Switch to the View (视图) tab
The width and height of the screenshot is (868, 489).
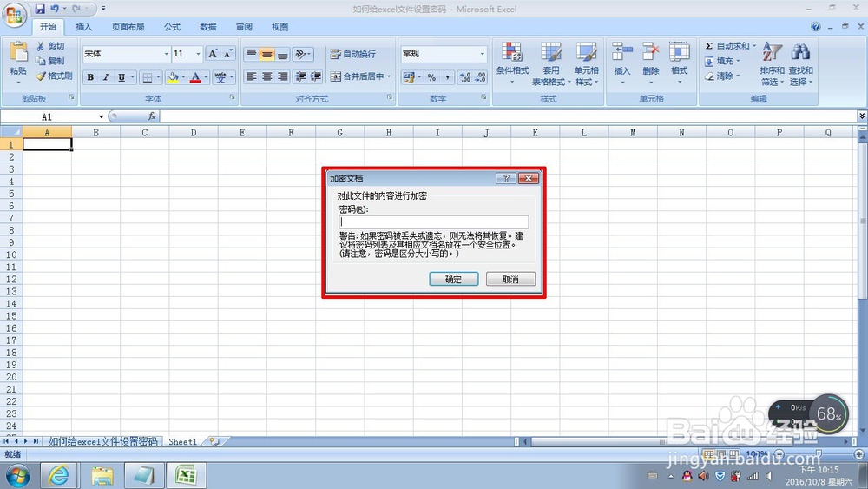click(280, 27)
